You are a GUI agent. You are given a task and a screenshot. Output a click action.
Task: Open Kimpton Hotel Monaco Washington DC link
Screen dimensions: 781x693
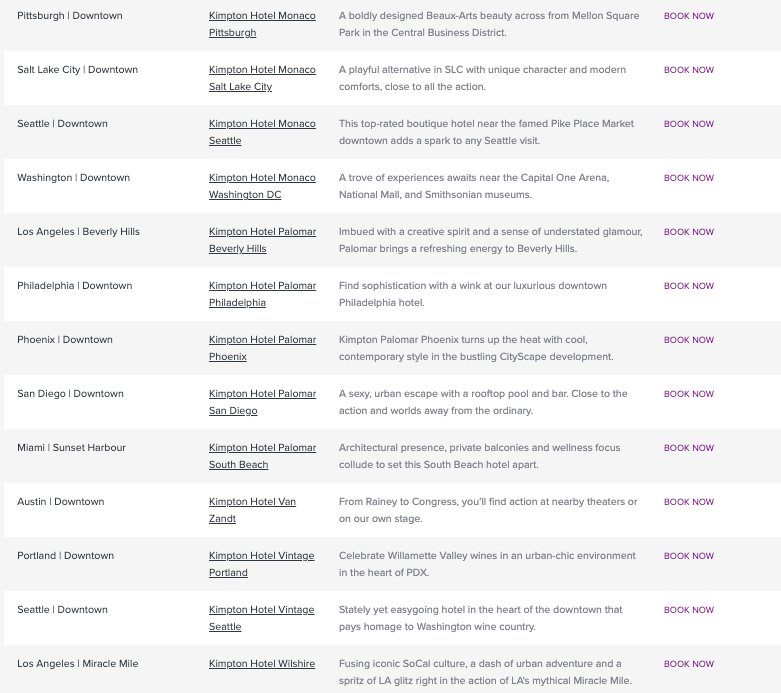click(262, 186)
